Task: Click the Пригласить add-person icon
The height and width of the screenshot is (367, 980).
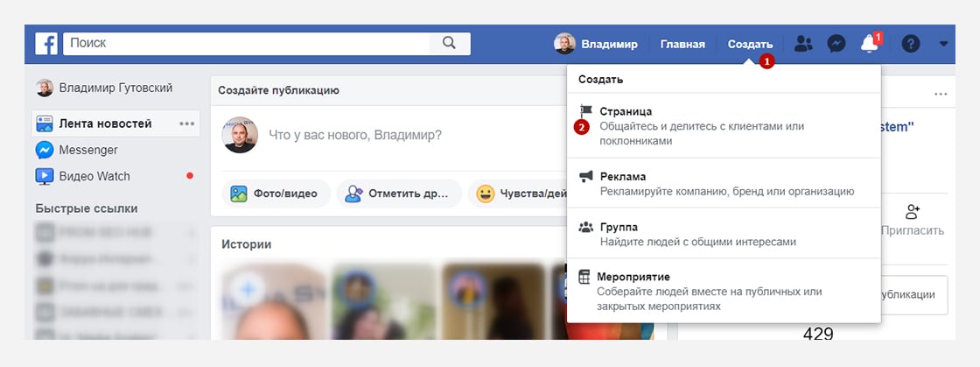Action: point(913,212)
